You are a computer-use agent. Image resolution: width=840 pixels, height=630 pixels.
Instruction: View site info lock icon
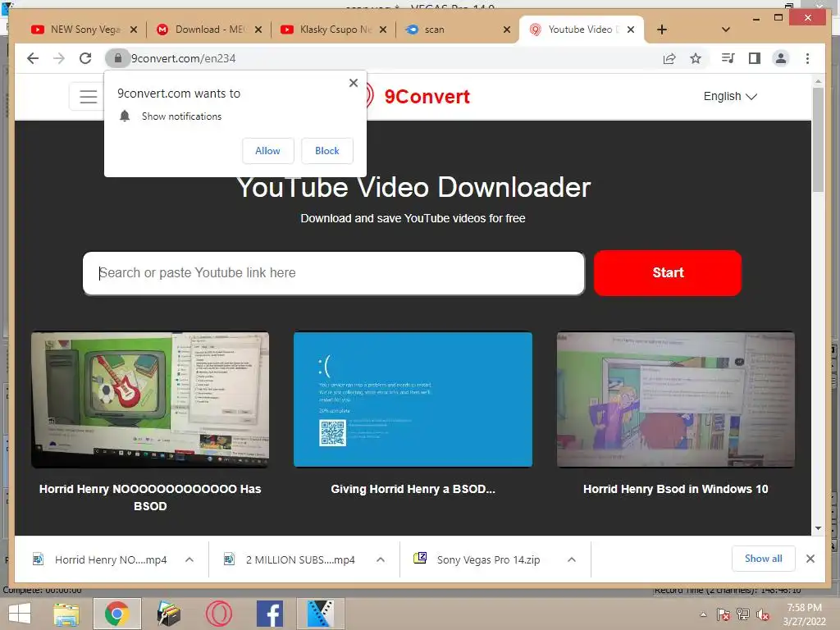(118, 58)
